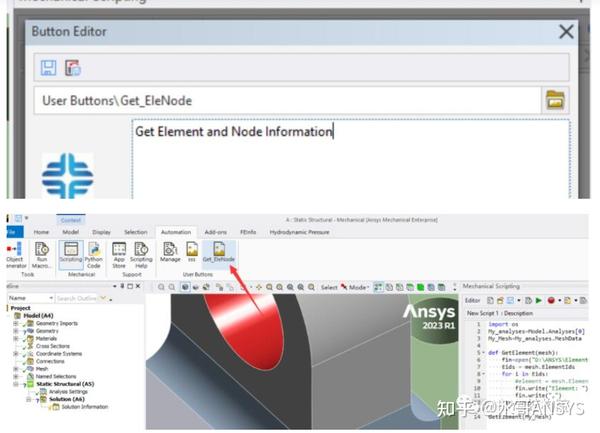Switch to the Selection ribbon tab
The image size is (600, 433).
pos(135,232)
